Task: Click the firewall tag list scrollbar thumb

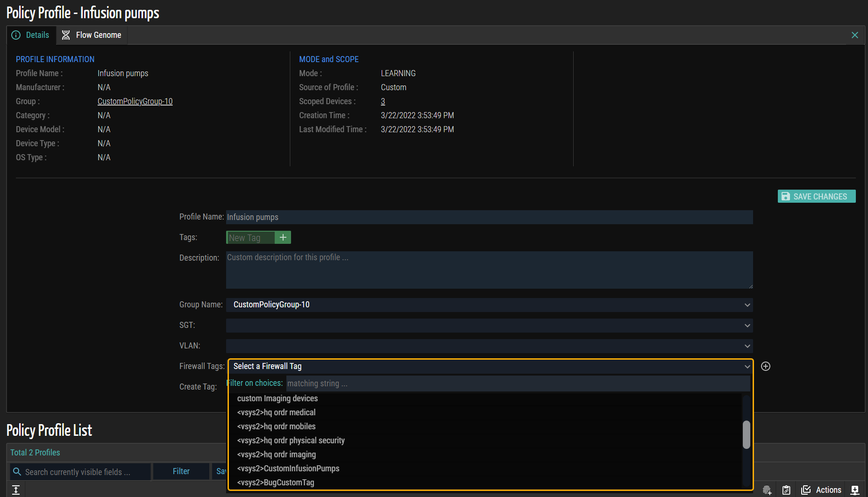Action: 746,434
